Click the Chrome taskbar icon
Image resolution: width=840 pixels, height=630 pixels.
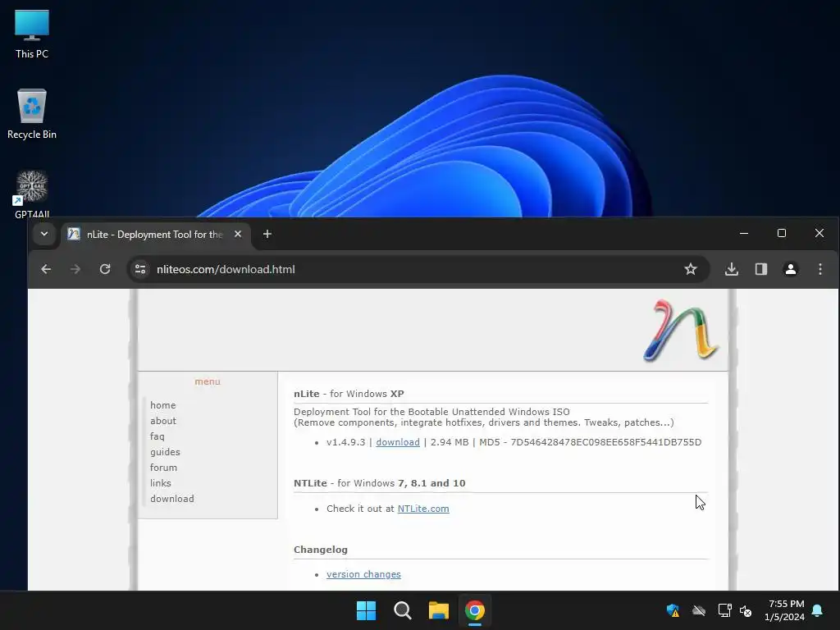pyautogui.click(x=475, y=610)
